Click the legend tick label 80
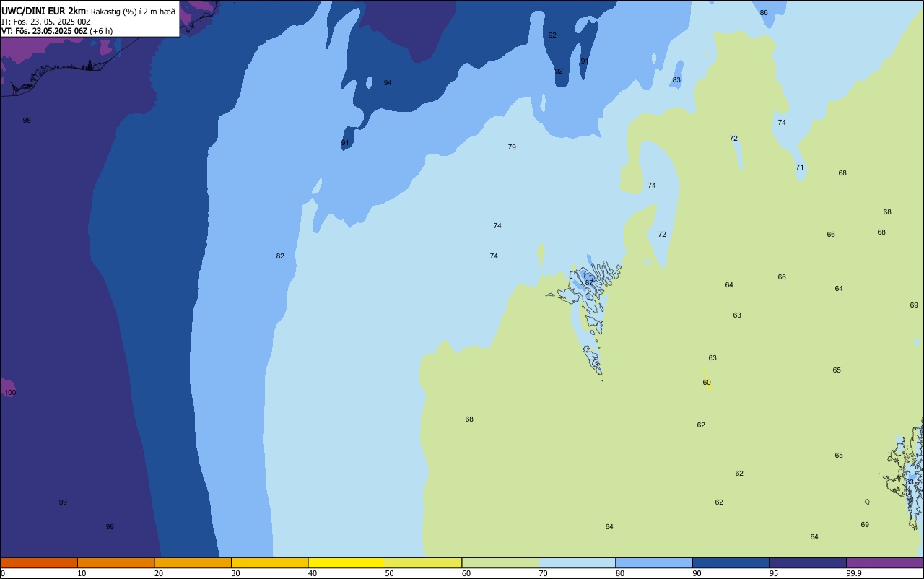This screenshot has width=924, height=579. pyautogui.click(x=620, y=573)
